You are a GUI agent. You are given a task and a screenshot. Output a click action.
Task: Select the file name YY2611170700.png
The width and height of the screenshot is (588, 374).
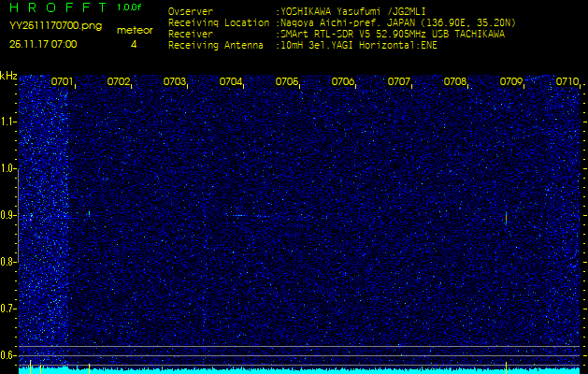pyautogui.click(x=55, y=26)
